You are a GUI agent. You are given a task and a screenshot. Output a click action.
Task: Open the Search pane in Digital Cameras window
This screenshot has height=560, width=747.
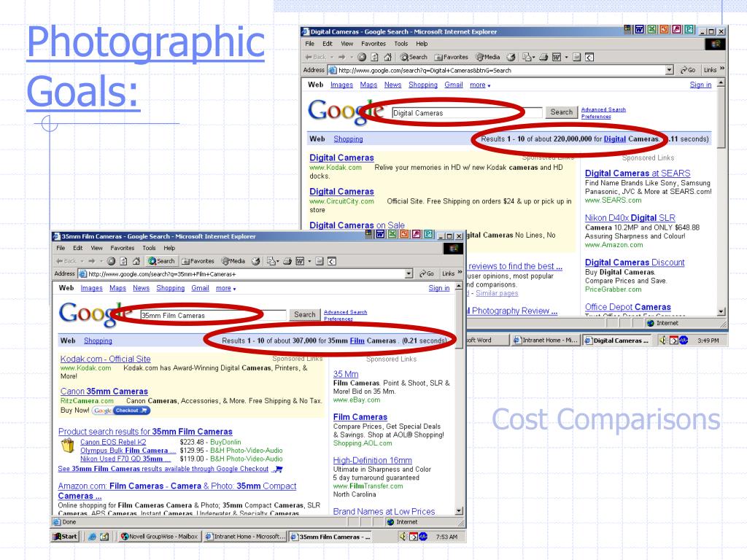[414, 57]
